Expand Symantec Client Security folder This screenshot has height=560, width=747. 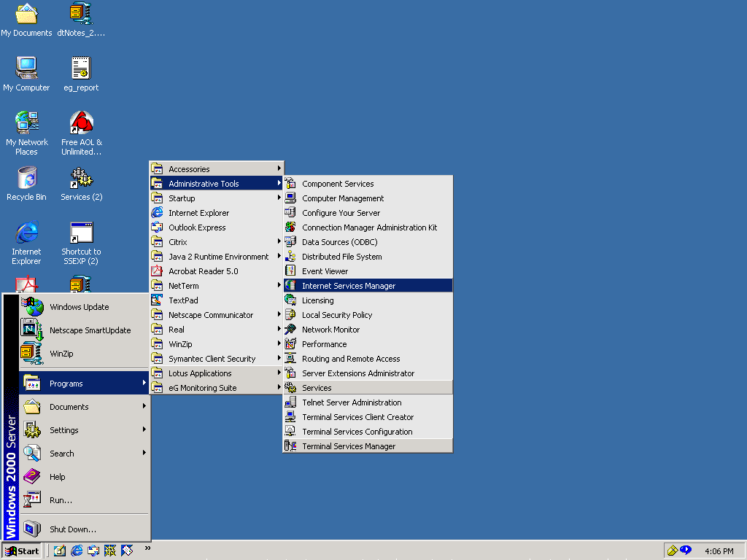coord(217,359)
